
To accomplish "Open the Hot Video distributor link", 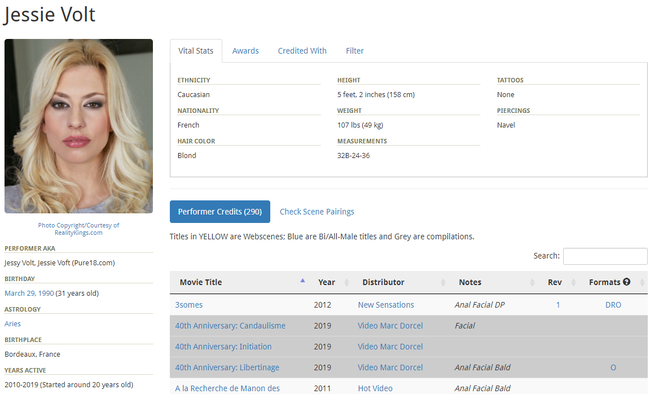I will [375, 388].
